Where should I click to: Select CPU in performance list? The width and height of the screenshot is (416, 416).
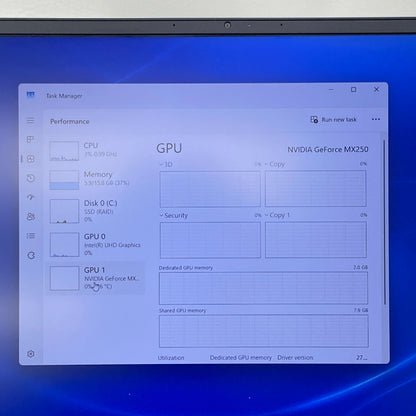pos(96,151)
